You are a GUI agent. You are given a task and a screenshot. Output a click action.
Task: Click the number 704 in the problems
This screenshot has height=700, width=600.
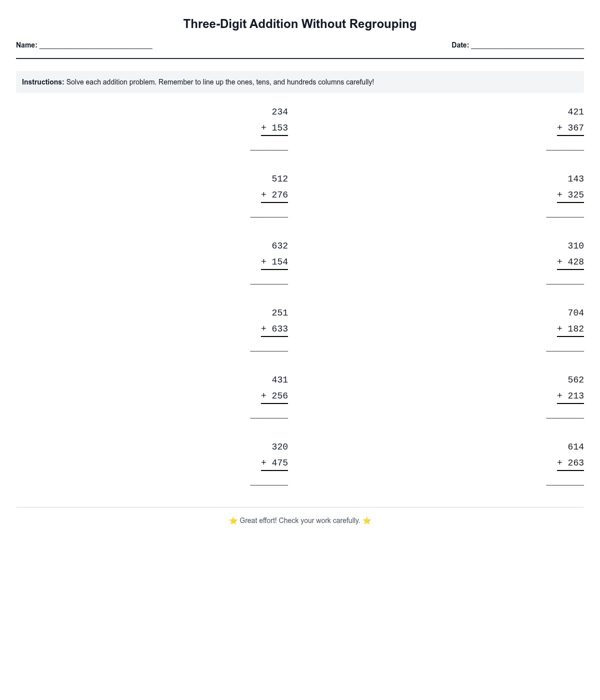click(x=575, y=313)
